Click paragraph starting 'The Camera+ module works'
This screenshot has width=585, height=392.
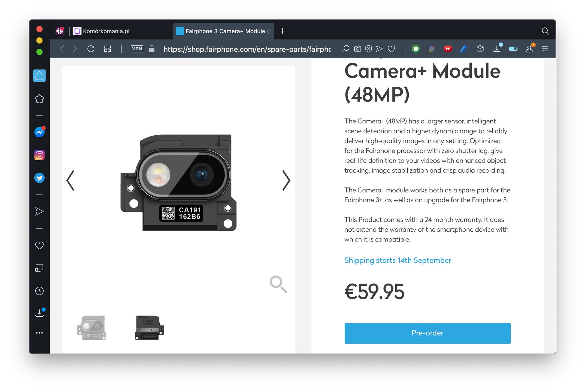point(427,195)
